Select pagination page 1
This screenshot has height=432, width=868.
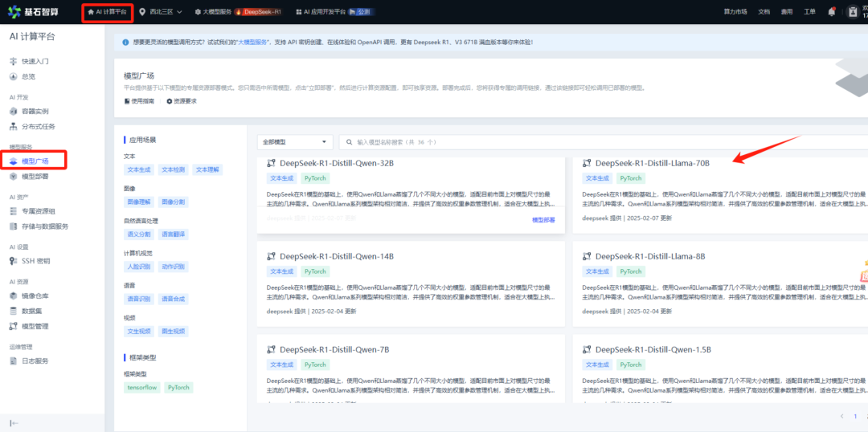(x=855, y=417)
